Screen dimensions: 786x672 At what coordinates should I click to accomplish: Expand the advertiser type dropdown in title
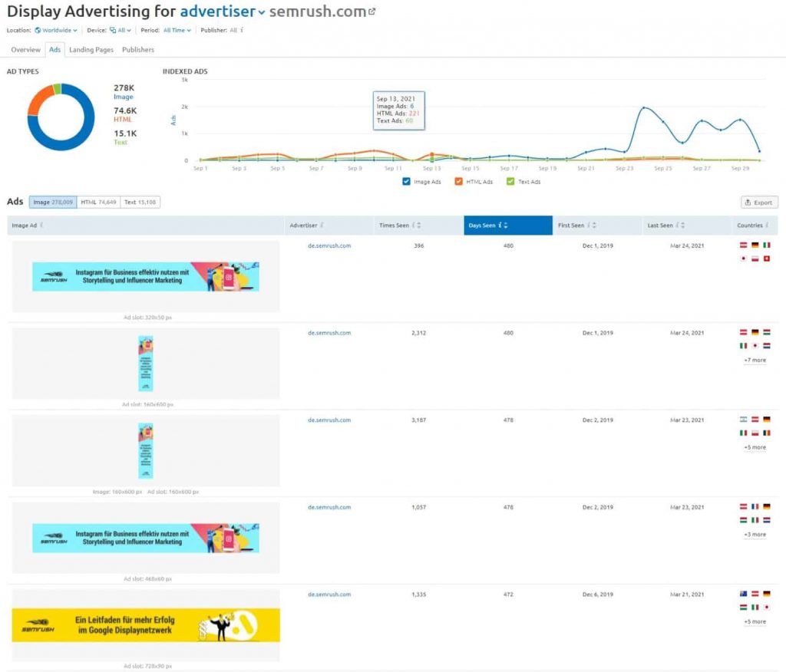pos(262,12)
